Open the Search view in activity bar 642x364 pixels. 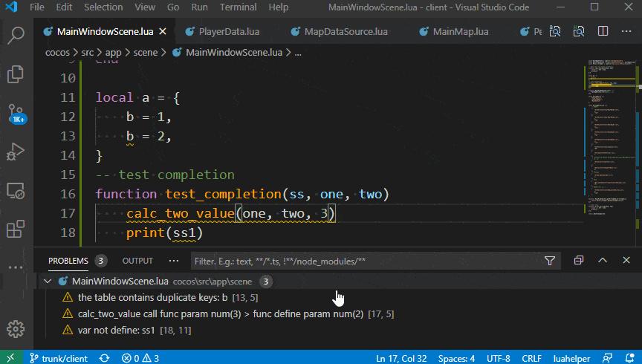(16, 36)
